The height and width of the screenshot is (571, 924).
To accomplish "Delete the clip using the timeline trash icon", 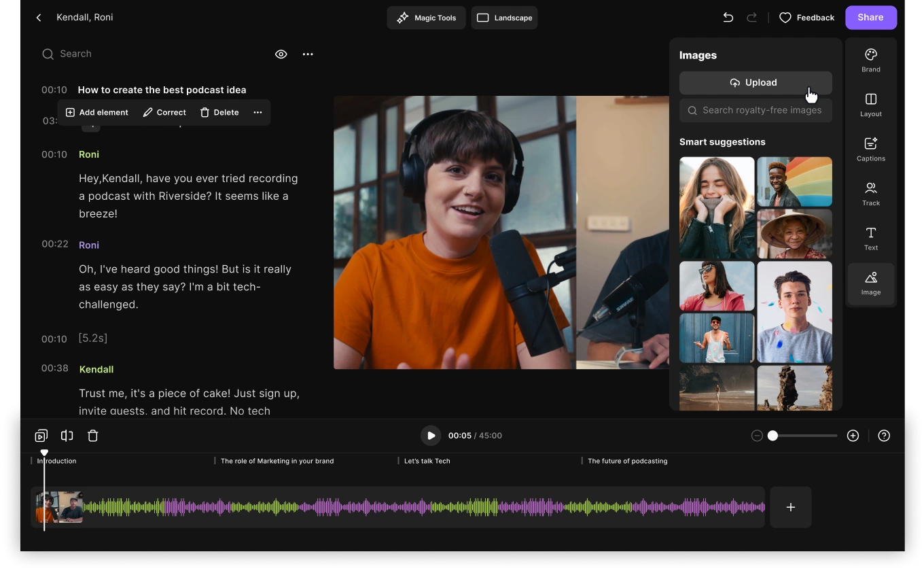I will pos(93,436).
